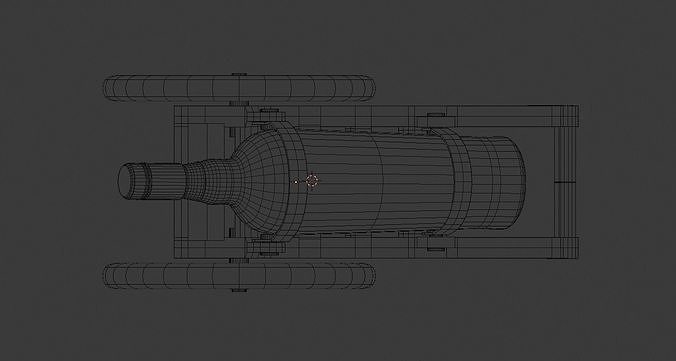
Task: Click the dashed 3D cursor circle
Action: click(x=312, y=181)
